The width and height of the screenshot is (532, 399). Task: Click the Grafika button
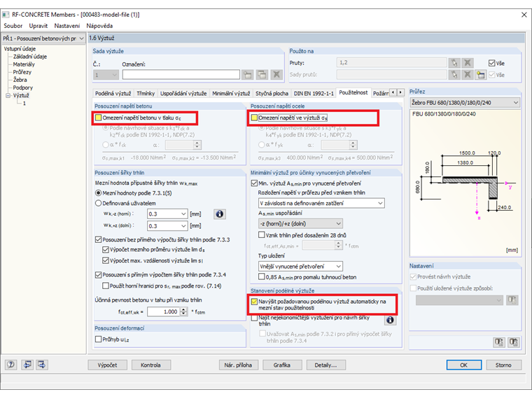[x=281, y=365]
